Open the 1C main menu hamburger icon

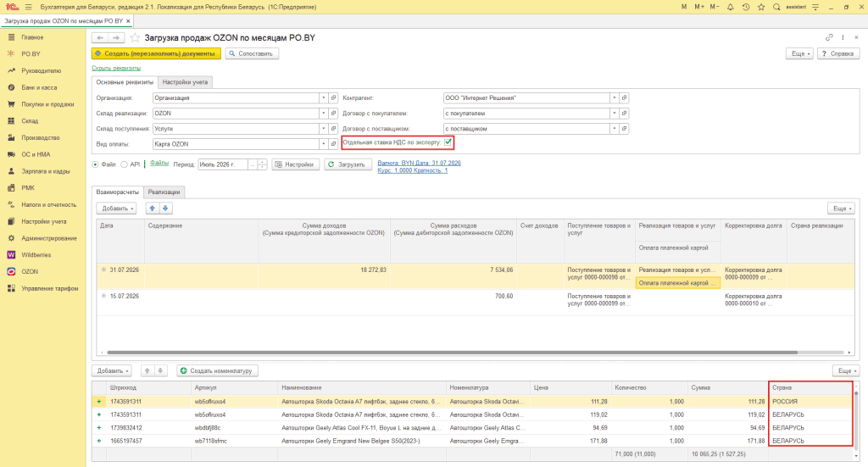tap(28, 7)
